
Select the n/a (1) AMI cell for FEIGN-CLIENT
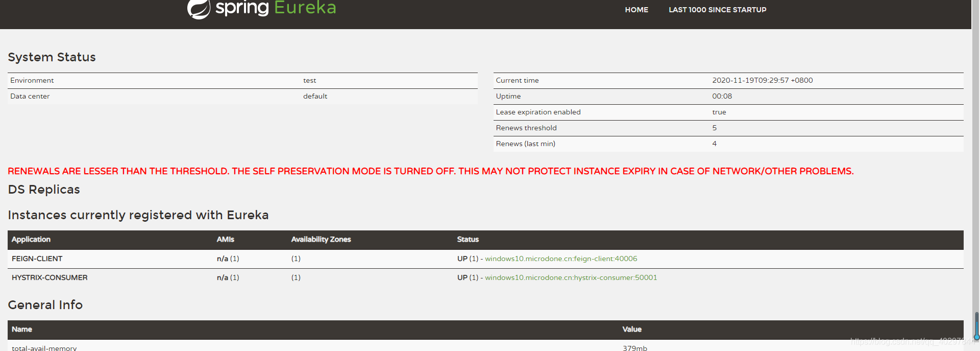pyautogui.click(x=228, y=259)
